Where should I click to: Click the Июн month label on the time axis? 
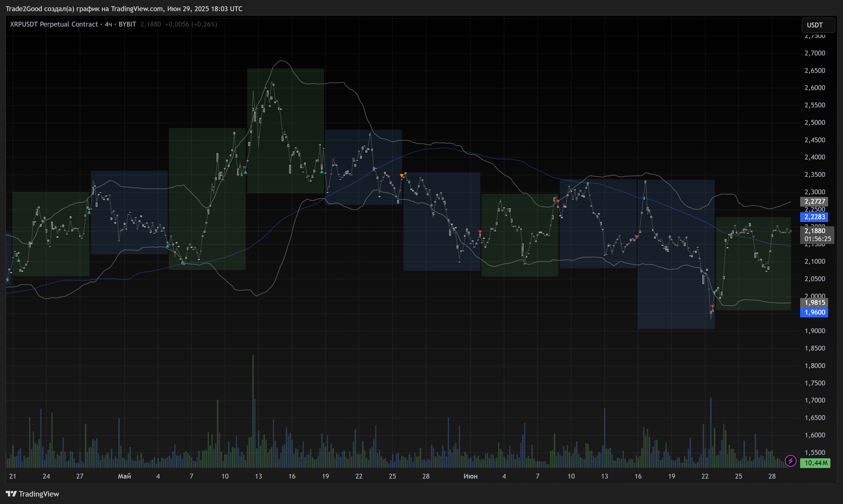point(470,476)
